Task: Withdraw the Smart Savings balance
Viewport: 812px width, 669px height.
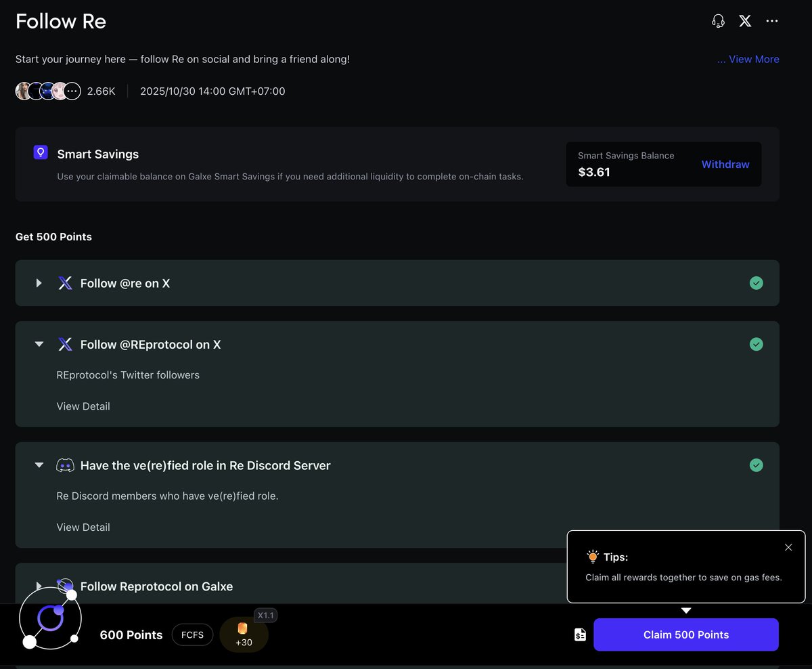Action: coord(725,164)
